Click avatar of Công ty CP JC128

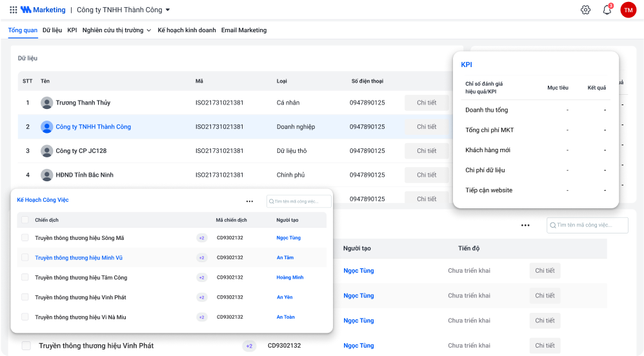[x=47, y=151]
